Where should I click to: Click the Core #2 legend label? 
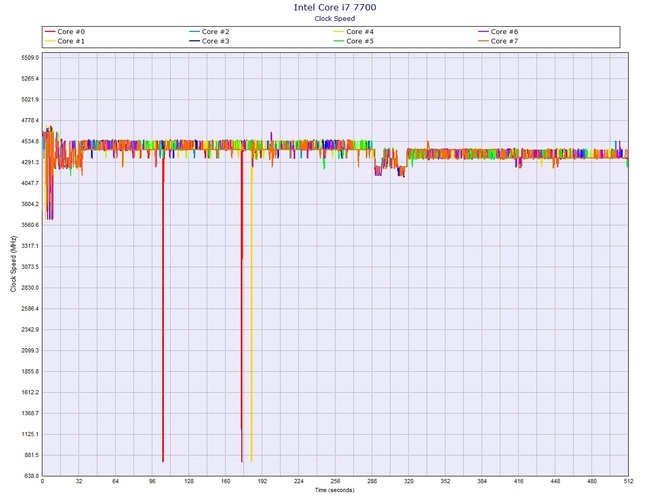(215, 32)
